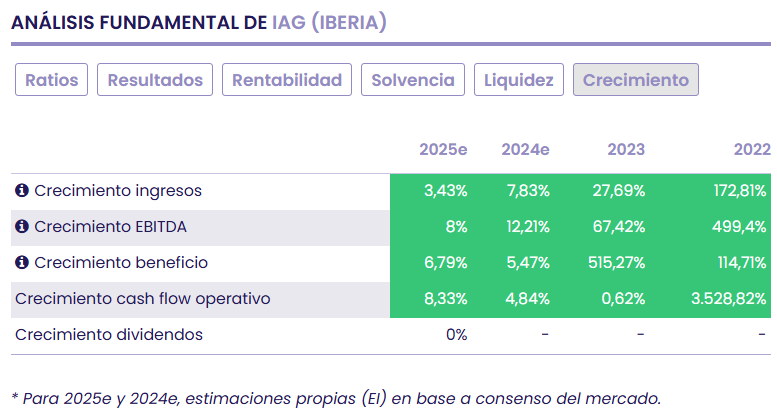Select the 2023 column header
The height and width of the screenshot is (415, 777).
(626, 150)
